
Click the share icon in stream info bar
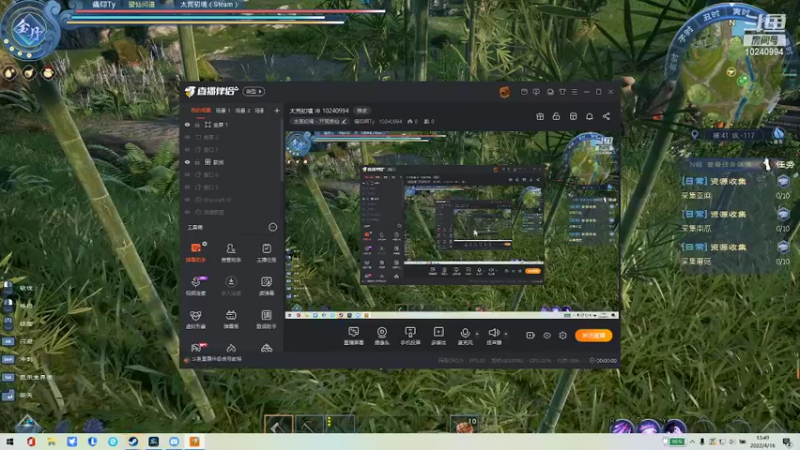pyautogui.click(x=606, y=117)
